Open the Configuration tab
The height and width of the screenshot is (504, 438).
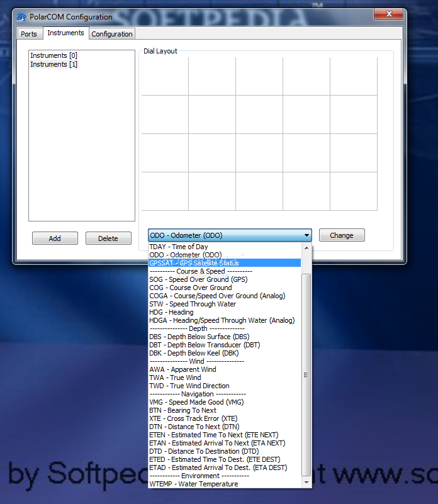coord(112,34)
